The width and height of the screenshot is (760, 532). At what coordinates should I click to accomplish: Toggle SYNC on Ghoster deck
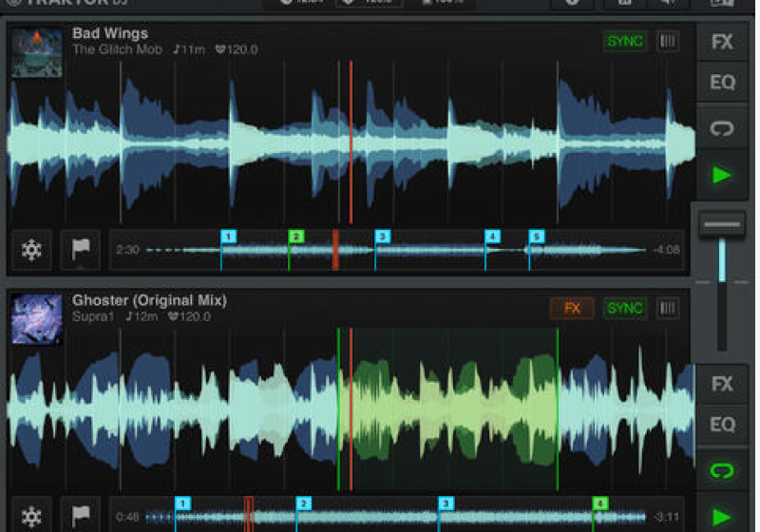click(x=625, y=308)
